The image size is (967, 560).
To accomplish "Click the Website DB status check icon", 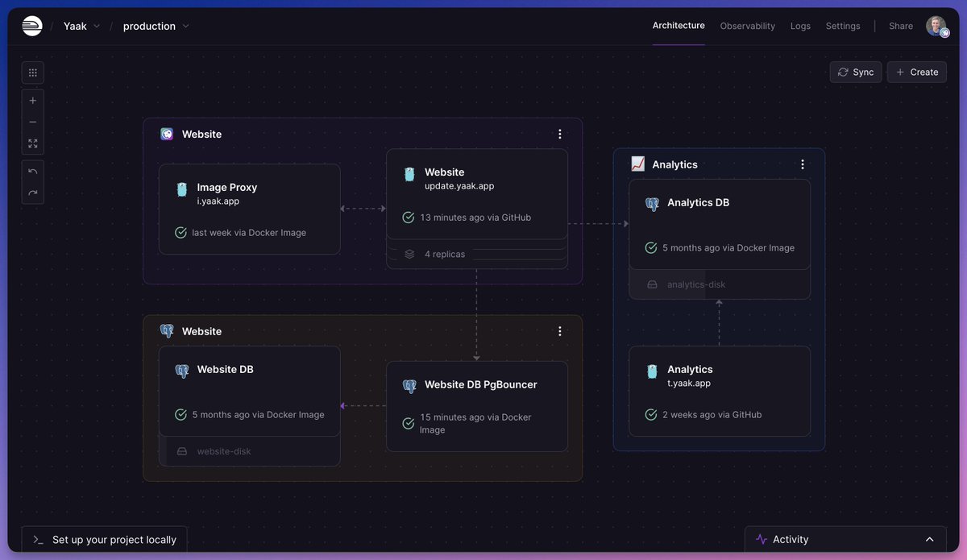I will tap(181, 415).
